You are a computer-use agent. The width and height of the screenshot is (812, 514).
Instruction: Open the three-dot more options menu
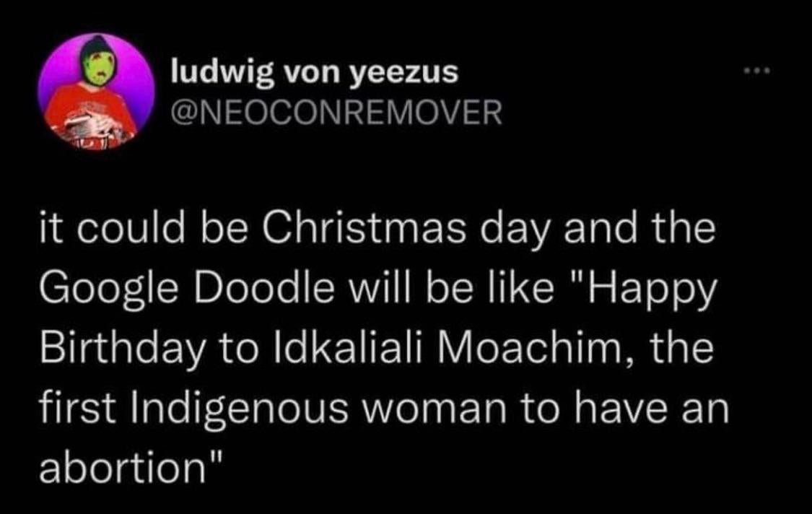click(x=757, y=70)
